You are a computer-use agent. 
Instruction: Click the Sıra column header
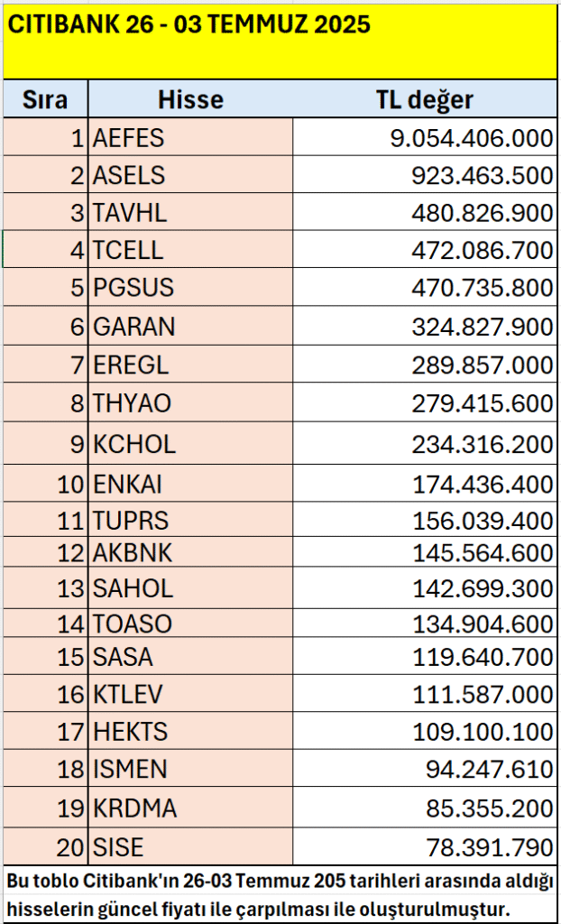point(45,99)
